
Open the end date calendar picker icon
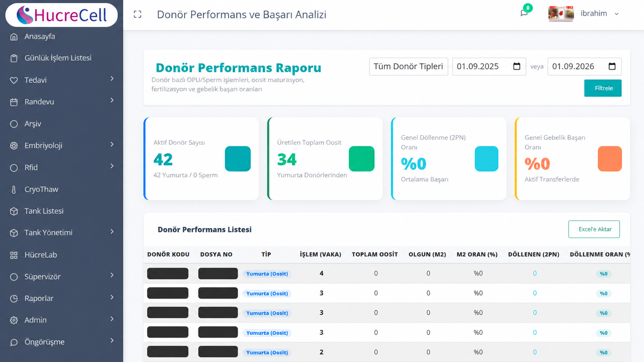pos(612,66)
